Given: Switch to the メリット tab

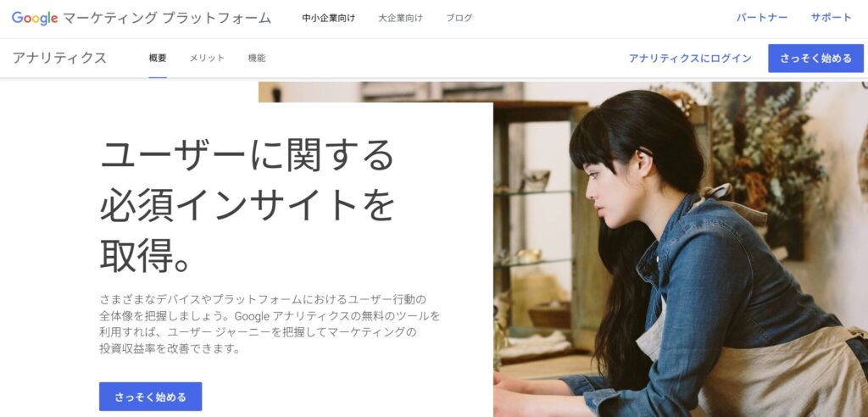Looking at the screenshot, I should (x=207, y=58).
